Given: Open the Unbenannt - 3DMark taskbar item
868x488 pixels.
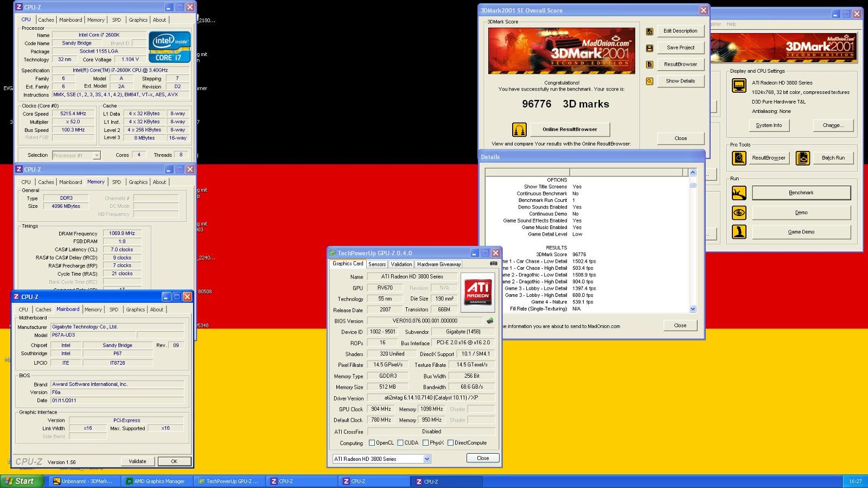Looking at the screenshot, I should pos(84,481).
